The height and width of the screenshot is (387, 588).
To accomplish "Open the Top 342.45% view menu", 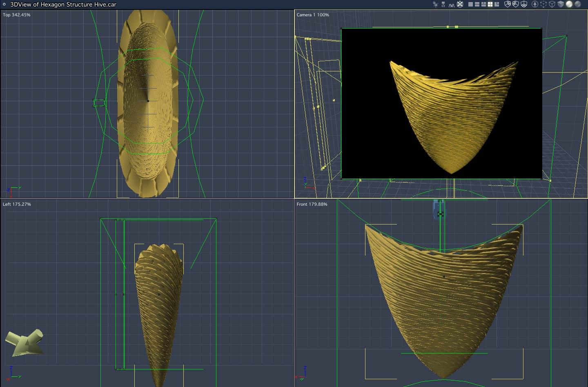I will (x=17, y=15).
